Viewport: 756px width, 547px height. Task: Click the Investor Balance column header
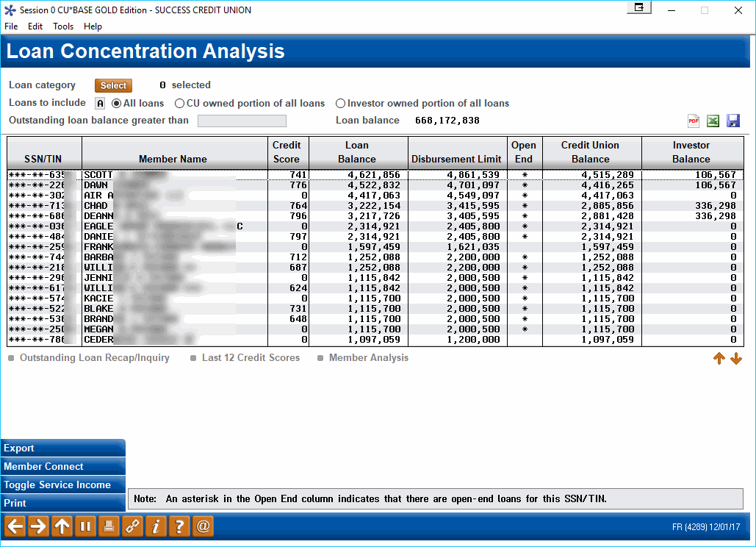tap(692, 153)
